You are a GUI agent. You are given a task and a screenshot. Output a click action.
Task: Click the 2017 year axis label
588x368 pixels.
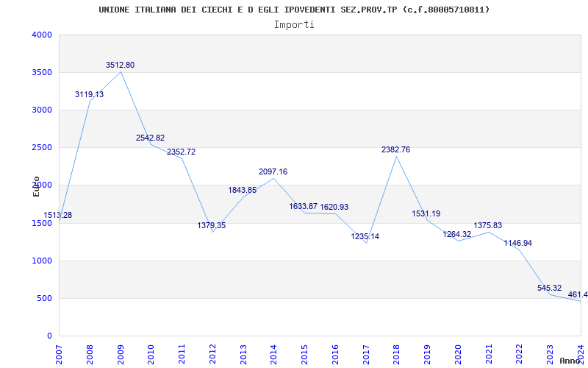(366, 355)
